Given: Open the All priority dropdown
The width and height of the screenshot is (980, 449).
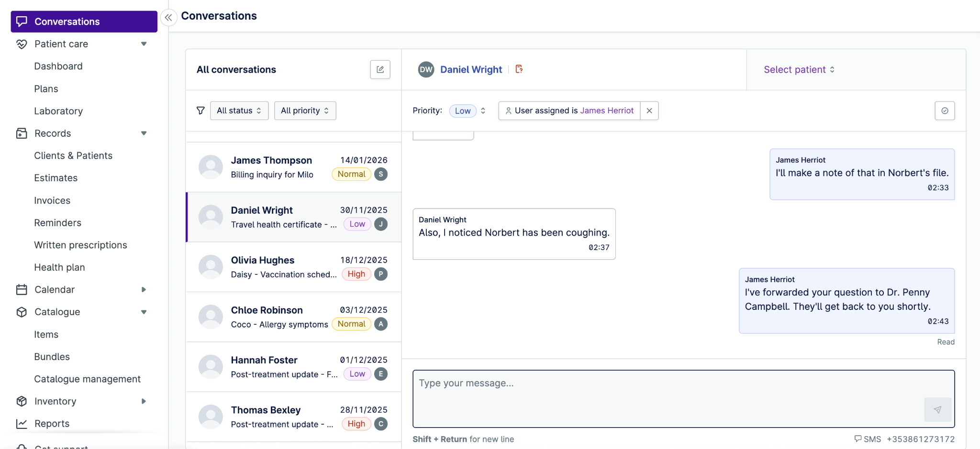Looking at the screenshot, I should 305,110.
